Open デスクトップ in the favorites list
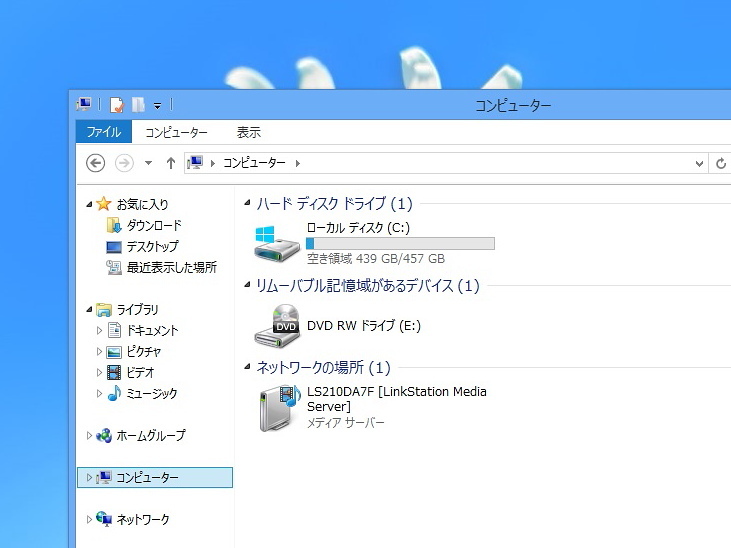Viewport: 731px width, 548px height. click(x=152, y=246)
